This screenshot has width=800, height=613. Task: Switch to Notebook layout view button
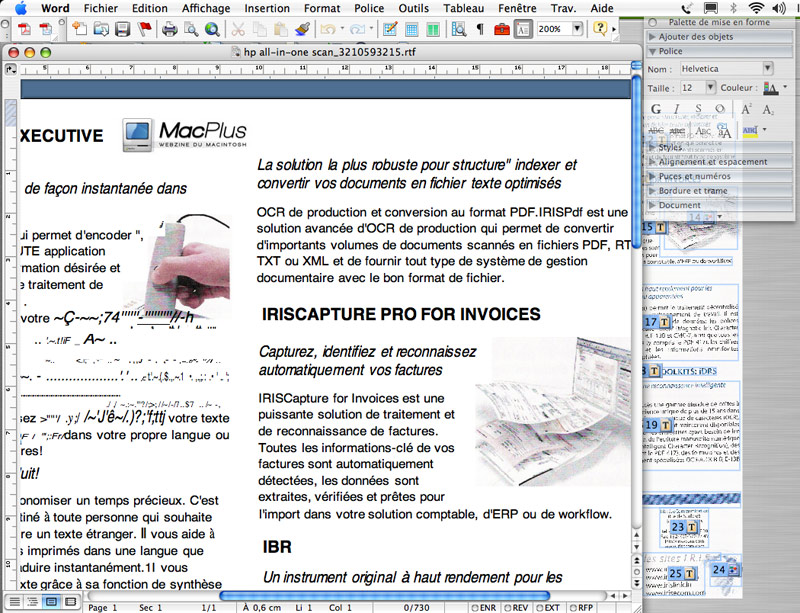(x=70, y=602)
